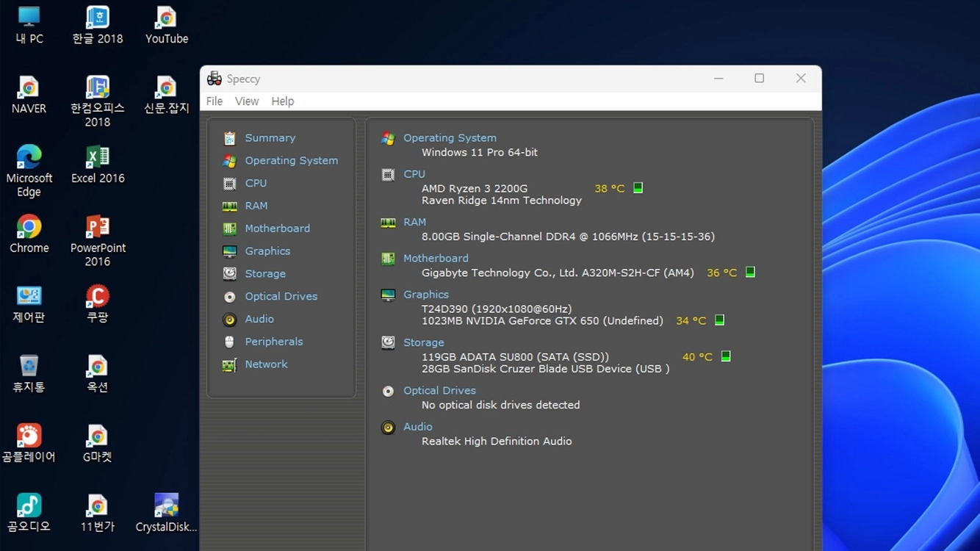
Task: Click the Windows 11 Pro 64-bit text
Action: coord(480,152)
